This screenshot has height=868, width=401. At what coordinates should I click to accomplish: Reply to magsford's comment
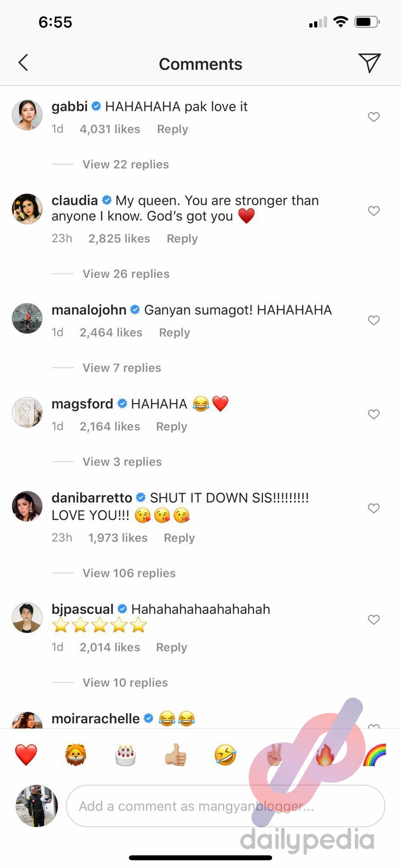pyautogui.click(x=171, y=426)
